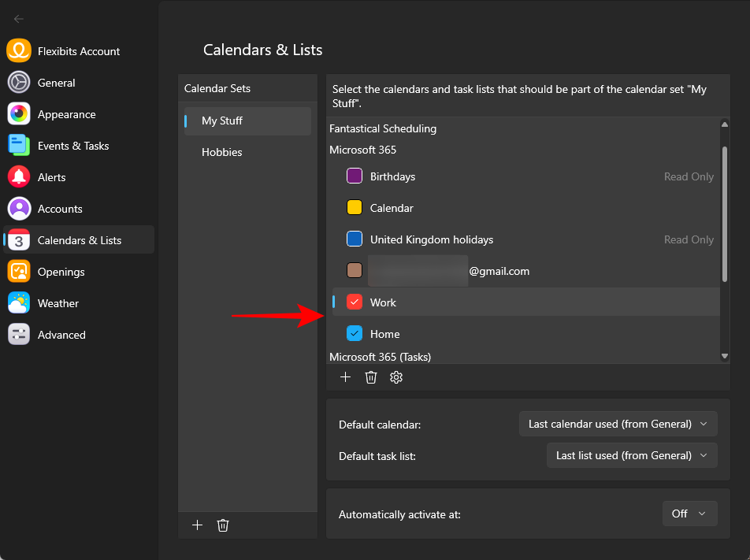Enable the Birthdays calendar checkbox
This screenshot has width=750, height=560.
click(x=355, y=176)
